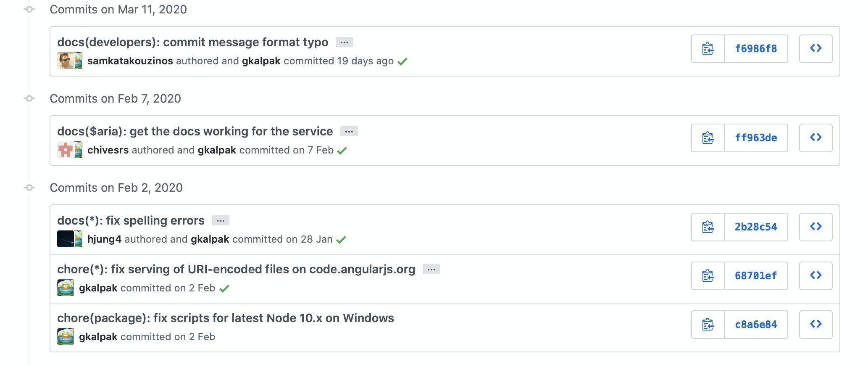Screen dimensions: 868x365
Task: View green check status for hjung4 commit
Action: pyautogui.click(x=341, y=240)
